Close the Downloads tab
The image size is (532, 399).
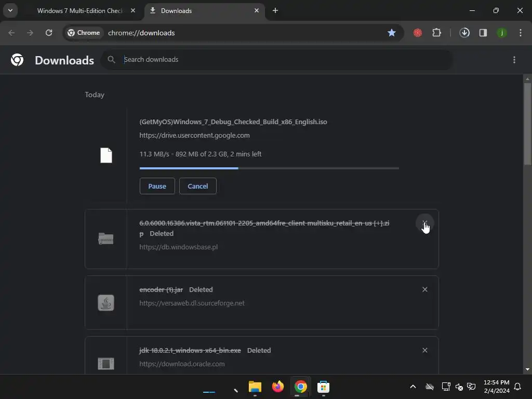tap(257, 10)
